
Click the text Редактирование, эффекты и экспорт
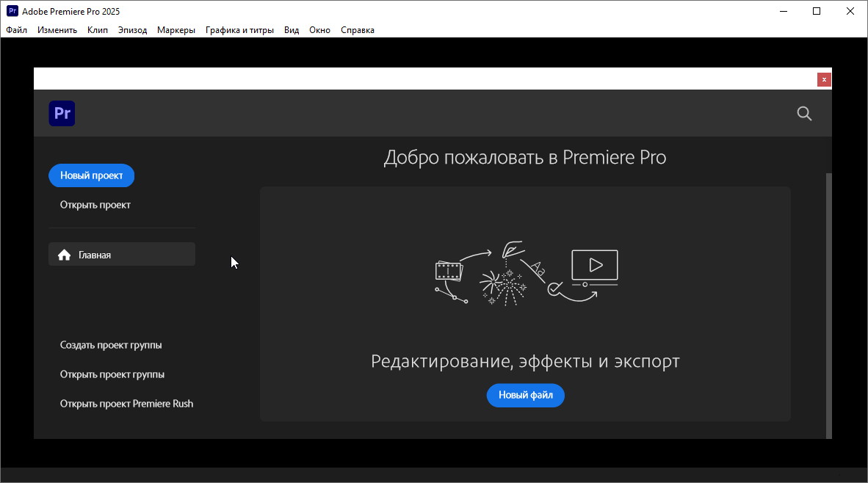pyautogui.click(x=525, y=361)
